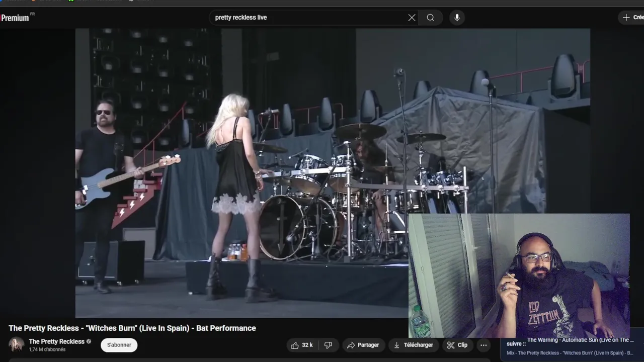Create a Clip with the scissors button
Screen dimensions: 644x362
pos(457,345)
